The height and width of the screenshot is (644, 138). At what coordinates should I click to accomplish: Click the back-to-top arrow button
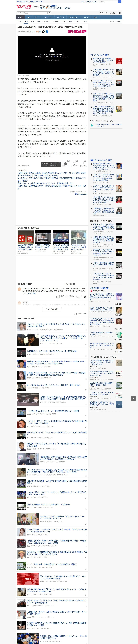(x=133, y=398)
